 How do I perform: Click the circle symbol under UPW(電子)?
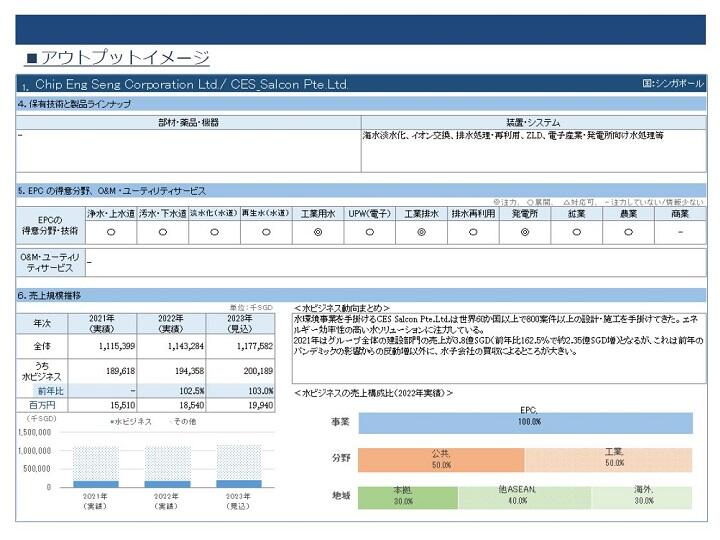[x=370, y=232]
